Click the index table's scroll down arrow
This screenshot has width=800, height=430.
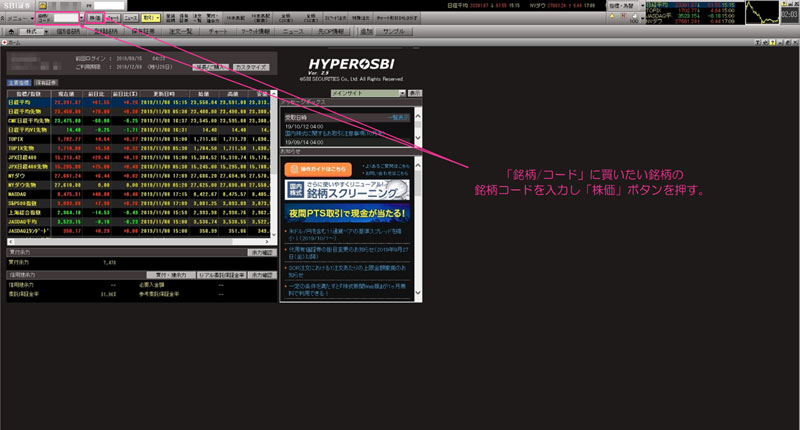point(273,234)
